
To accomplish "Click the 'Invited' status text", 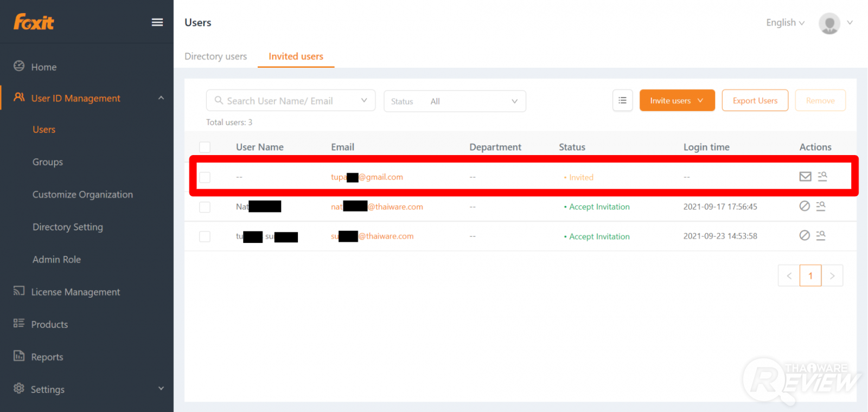I will (581, 177).
